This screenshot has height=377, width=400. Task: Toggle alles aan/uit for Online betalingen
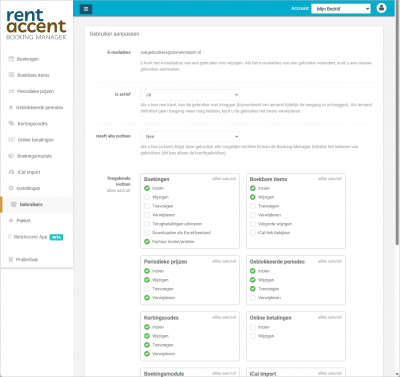click(330, 317)
